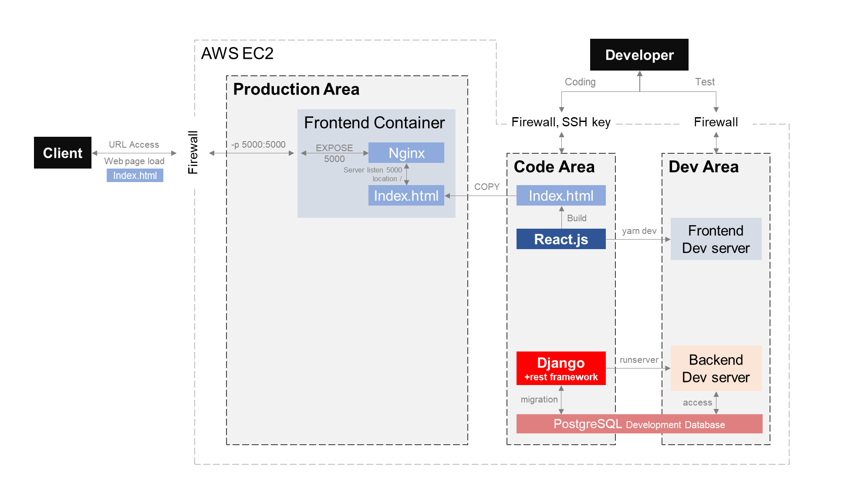Select the Nginx block in Frontend Container
This screenshot has width=868, height=490.
click(406, 153)
